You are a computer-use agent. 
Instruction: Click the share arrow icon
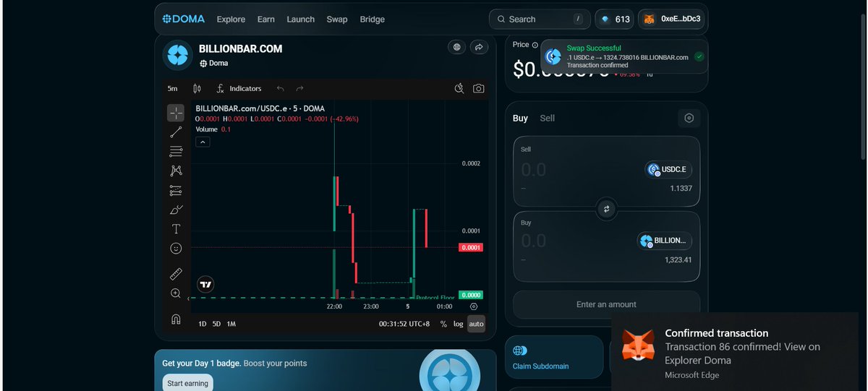(x=479, y=47)
